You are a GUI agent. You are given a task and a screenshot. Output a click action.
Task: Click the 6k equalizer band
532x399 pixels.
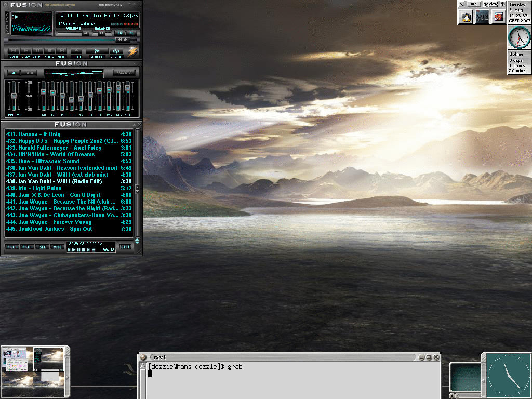pyautogui.click(x=100, y=96)
